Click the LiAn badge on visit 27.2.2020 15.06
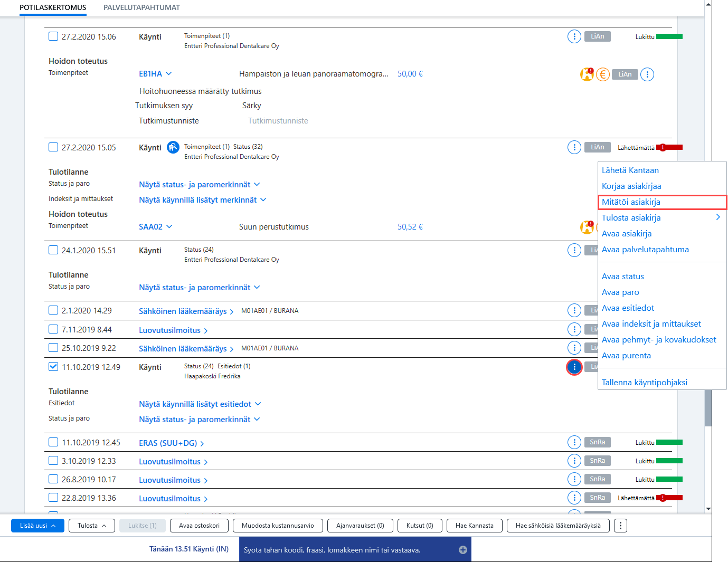 (598, 36)
